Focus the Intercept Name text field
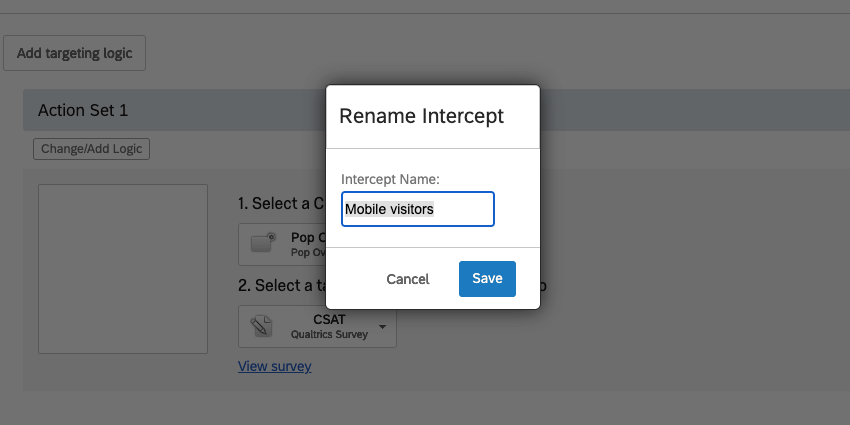This screenshot has height=425, width=850. point(417,209)
